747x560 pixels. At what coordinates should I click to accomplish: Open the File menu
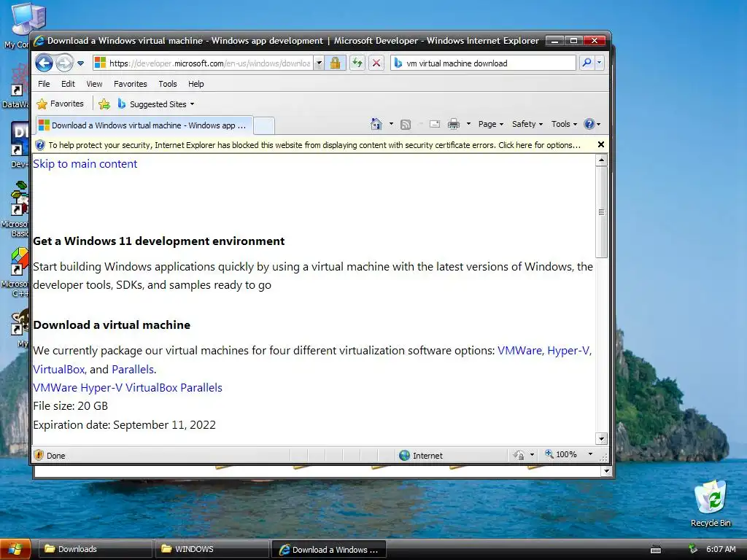pyautogui.click(x=44, y=84)
